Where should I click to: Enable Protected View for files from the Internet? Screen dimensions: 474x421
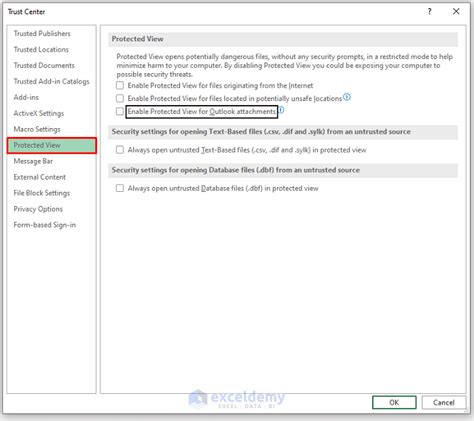pyautogui.click(x=120, y=86)
